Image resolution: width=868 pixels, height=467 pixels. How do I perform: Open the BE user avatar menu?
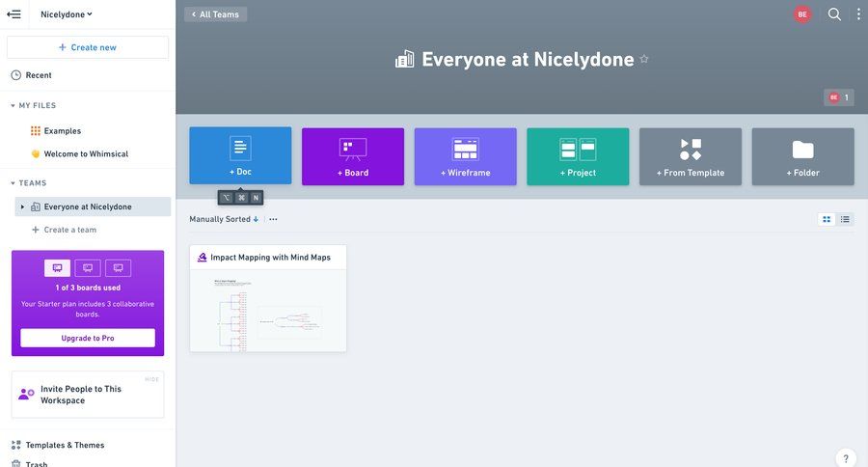tap(802, 14)
